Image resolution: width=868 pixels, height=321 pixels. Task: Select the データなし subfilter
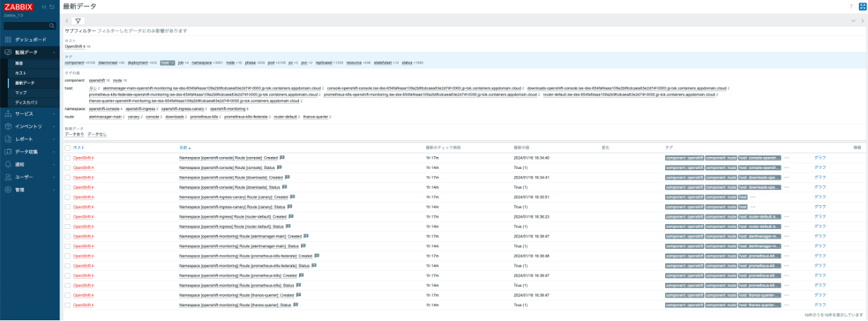pos(98,134)
